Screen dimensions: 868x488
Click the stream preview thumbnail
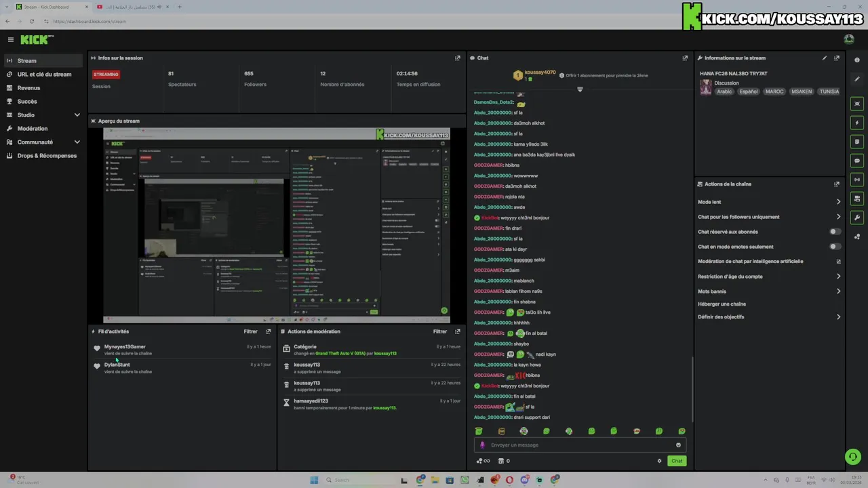coord(276,225)
